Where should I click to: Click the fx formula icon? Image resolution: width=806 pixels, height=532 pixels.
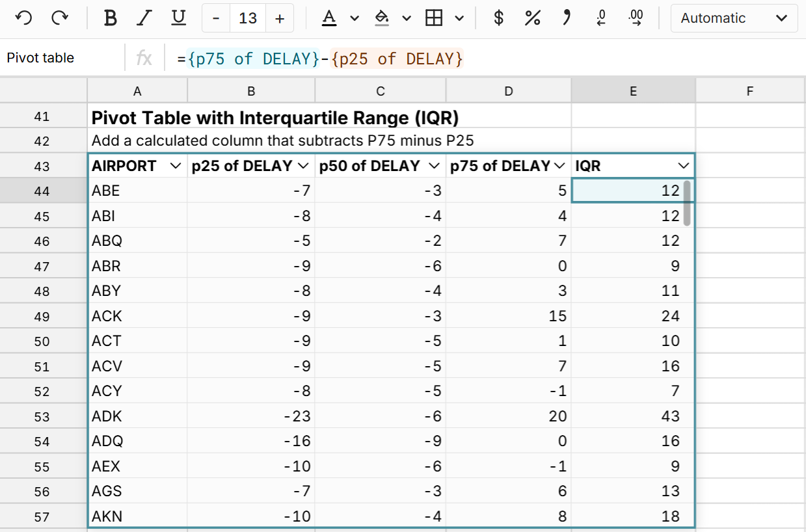(144, 59)
